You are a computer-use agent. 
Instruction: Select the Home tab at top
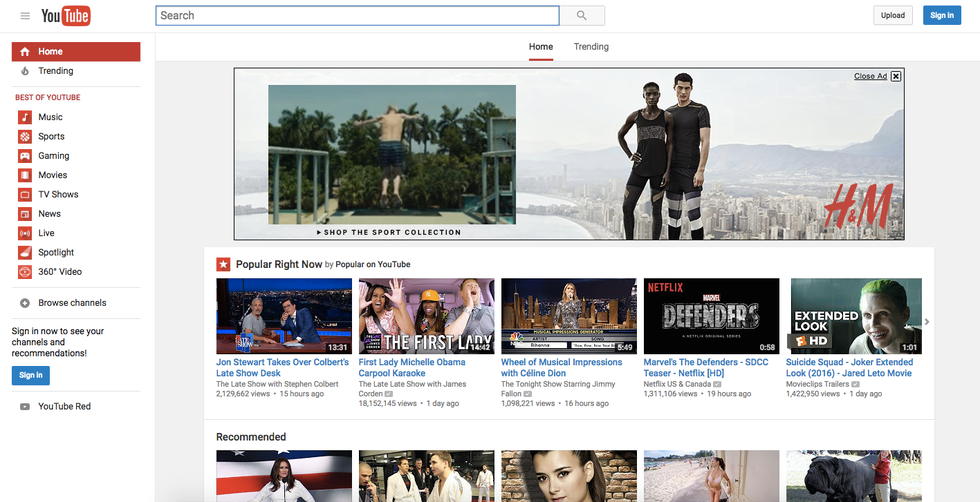pyautogui.click(x=541, y=47)
